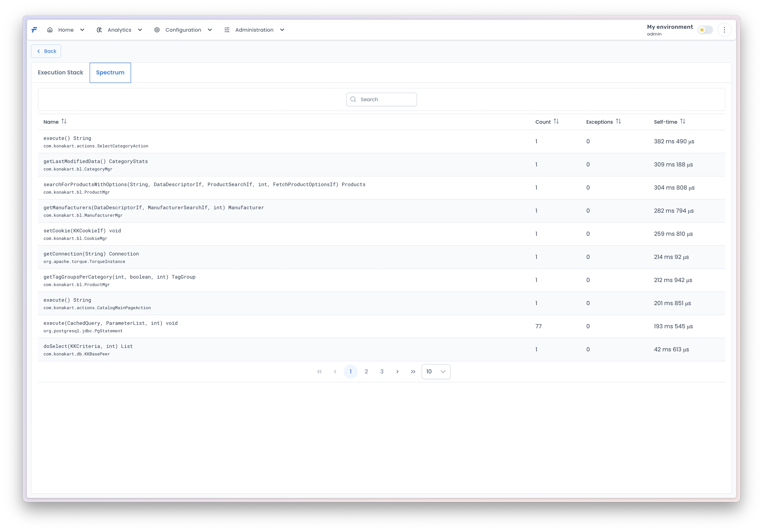Toggle the light/dark theme switch
The image size is (763, 532).
(x=705, y=30)
